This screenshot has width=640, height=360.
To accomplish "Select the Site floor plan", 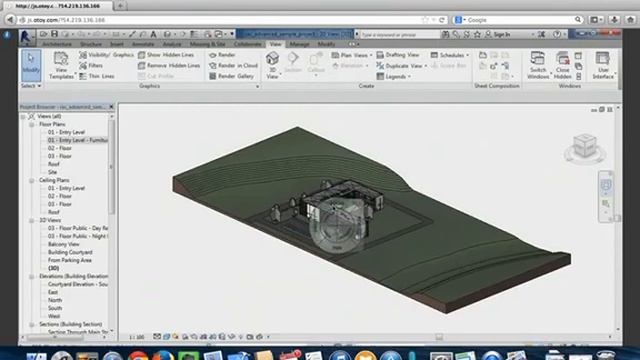I will coord(52,172).
